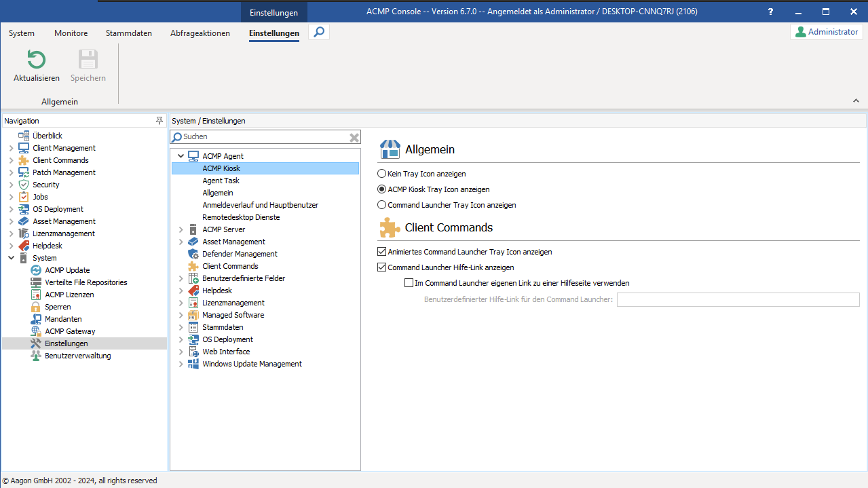The image size is (868, 488).
Task: Choose 'Command Launcher Tray Icon anzeigen' radio button
Action: point(382,205)
